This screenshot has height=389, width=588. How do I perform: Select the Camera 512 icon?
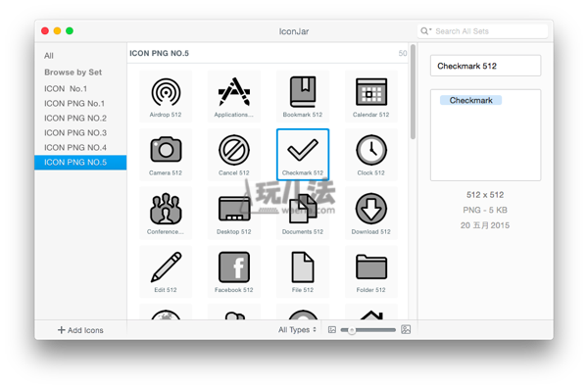[166, 155]
